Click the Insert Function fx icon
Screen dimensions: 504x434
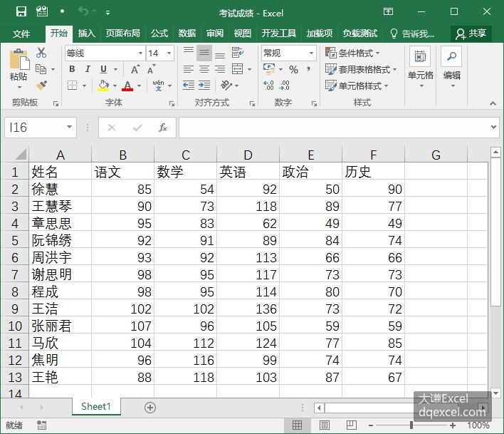click(163, 128)
